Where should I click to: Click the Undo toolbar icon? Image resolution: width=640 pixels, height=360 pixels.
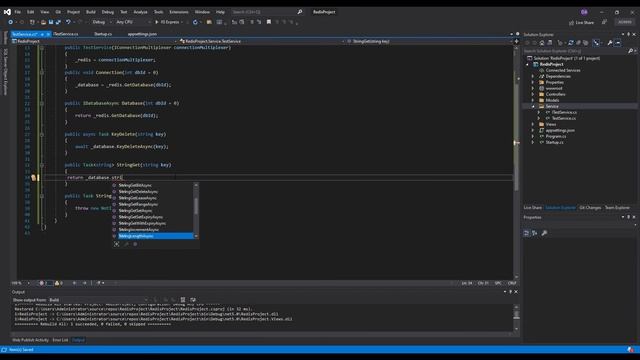point(68,22)
